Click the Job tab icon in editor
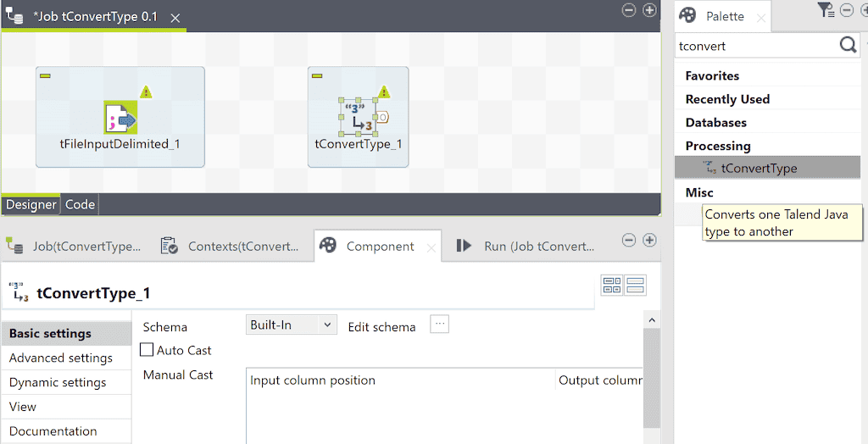868x444 pixels. coord(14,15)
